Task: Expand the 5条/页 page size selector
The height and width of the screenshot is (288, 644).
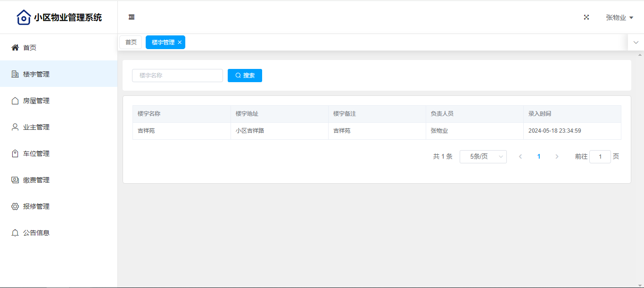Action: click(483, 157)
